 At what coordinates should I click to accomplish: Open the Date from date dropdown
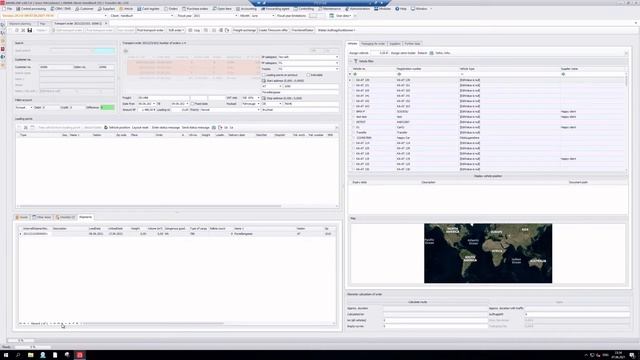tap(154, 104)
